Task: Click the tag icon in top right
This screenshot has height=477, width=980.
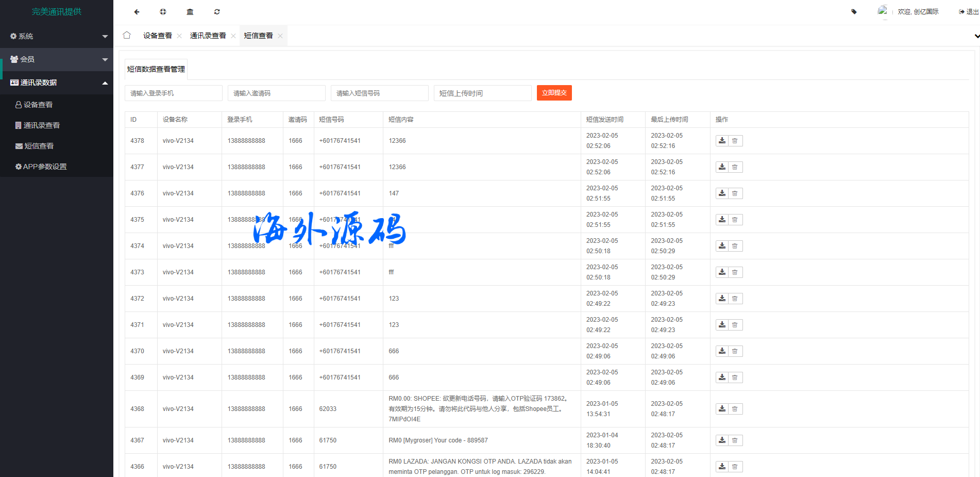Action: [x=854, y=12]
